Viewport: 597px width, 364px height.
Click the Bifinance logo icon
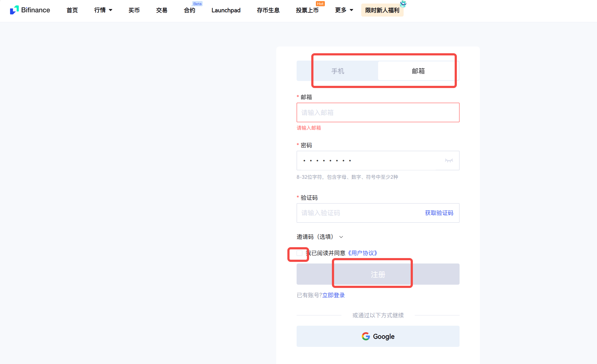pyautogui.click(x=14, y=10)
